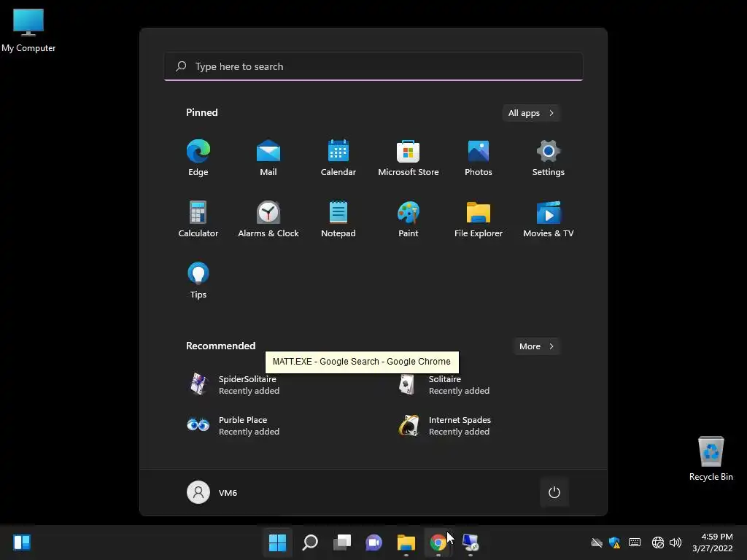The height and width of the screenshot is (560, 747).
Task: Open the Power options button
Action: coord(554,492)
